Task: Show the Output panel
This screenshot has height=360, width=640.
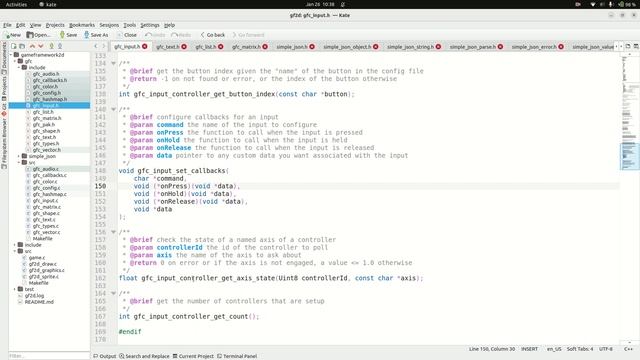Action: [x=105, y=356]
